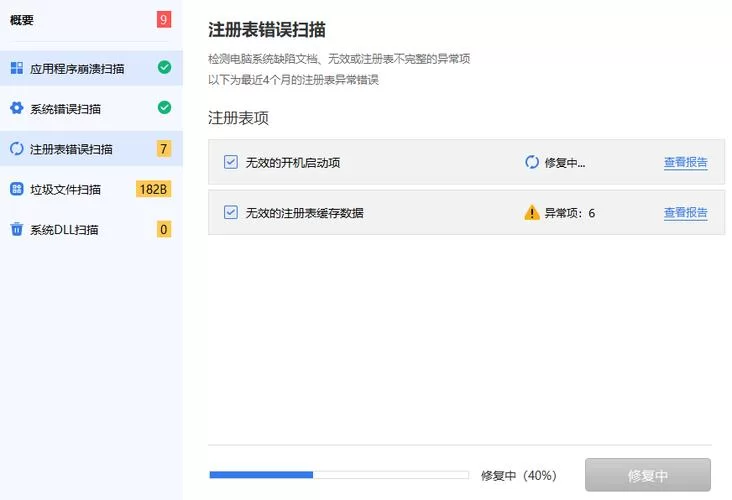Switch to the 系统DLL扫描 sidebar item
This screenshot has width=732, height=500.
[x=92, y=229]
